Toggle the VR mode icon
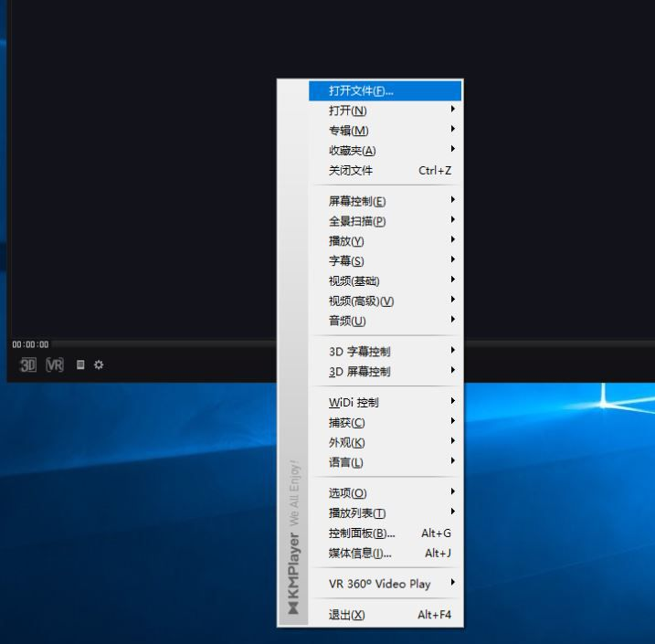 pos(55,364)
